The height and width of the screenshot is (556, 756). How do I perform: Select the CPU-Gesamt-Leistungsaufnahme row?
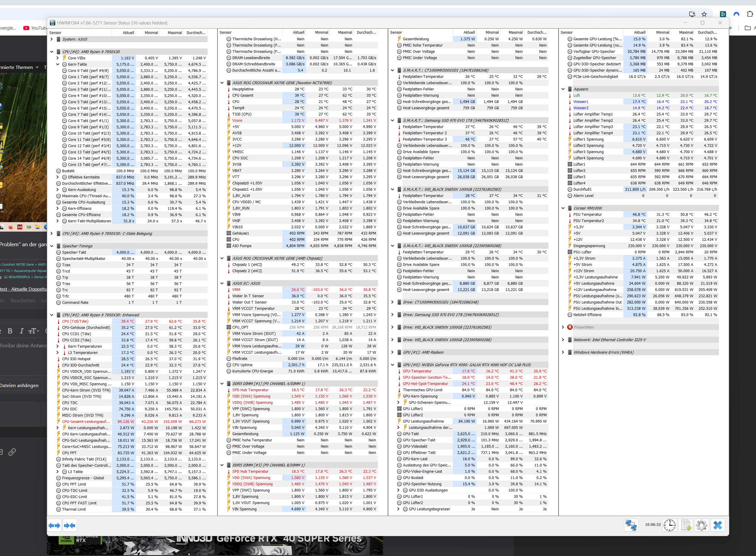tap(131, 421)
